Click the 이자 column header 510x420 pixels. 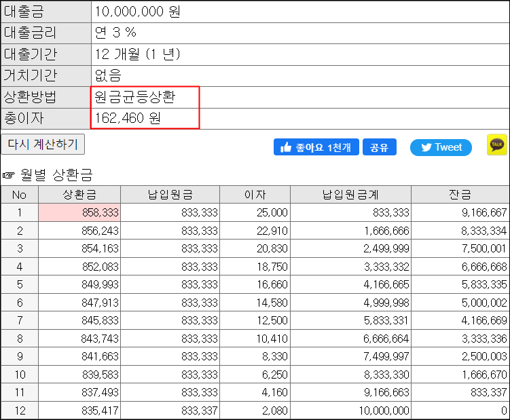255,195
